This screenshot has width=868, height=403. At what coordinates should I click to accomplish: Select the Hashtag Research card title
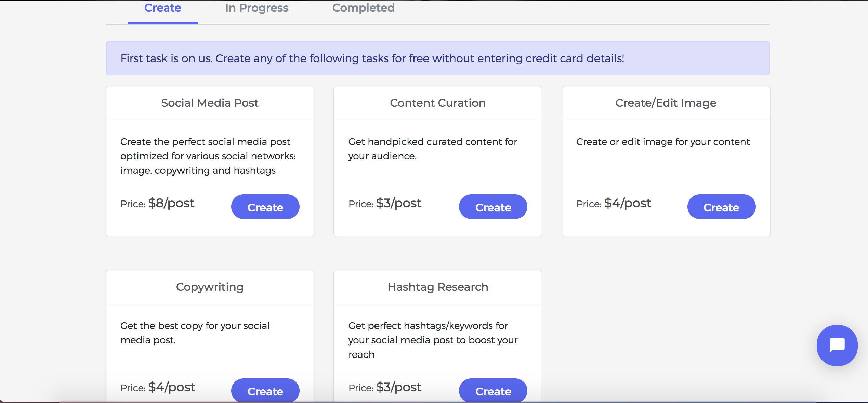point(438,287)
